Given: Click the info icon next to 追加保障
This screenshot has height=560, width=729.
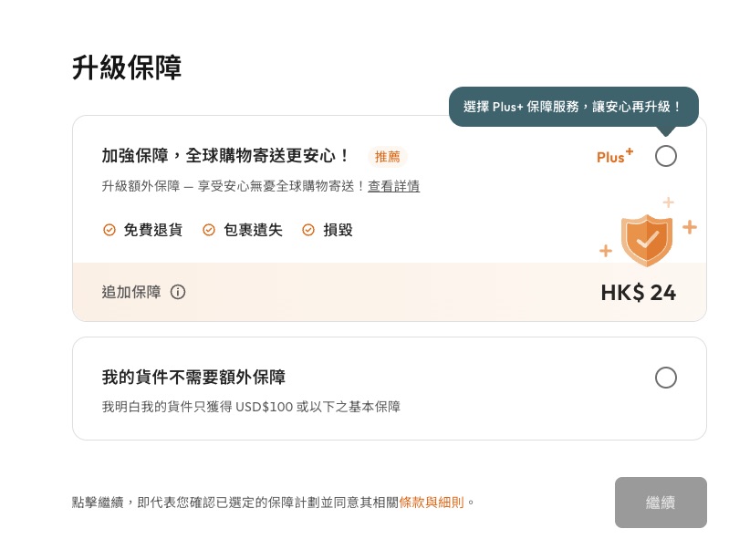Looking at the screenshot, I should [x=178, y=293].
